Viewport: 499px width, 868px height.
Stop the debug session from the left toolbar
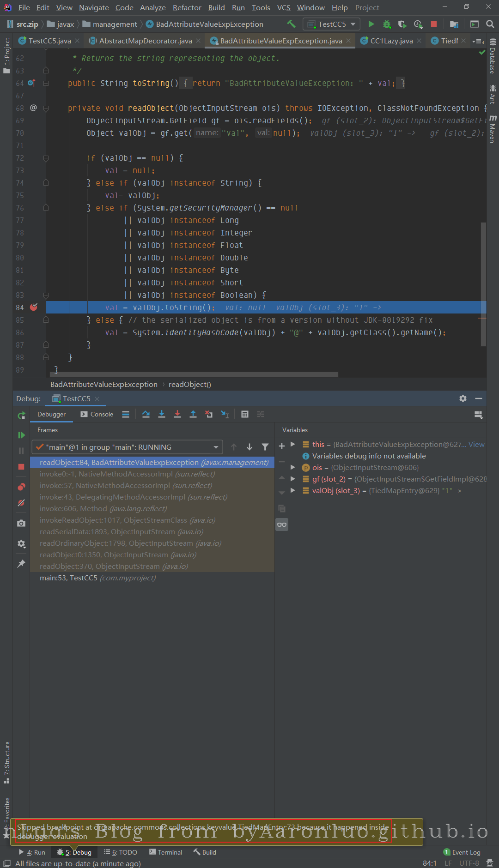[x=21, y=467]
